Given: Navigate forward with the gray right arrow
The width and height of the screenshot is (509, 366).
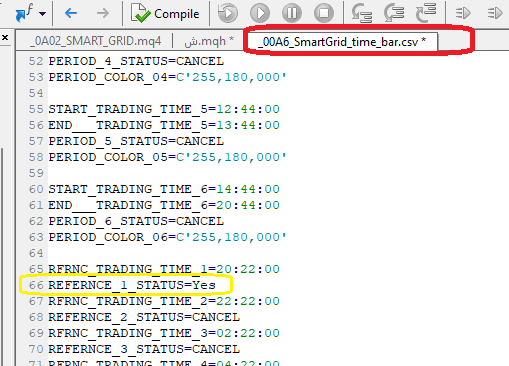Looking at the screenshot, I should (103, 13).
